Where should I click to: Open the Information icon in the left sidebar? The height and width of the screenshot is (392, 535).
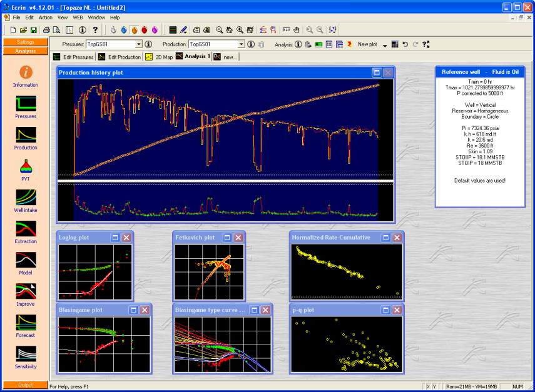click(x=26, y=73)
